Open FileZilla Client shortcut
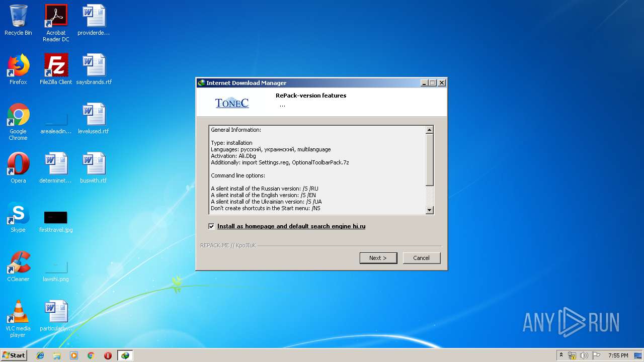The image size is (644, 362). pyautogui.click(x=56, y=69)
